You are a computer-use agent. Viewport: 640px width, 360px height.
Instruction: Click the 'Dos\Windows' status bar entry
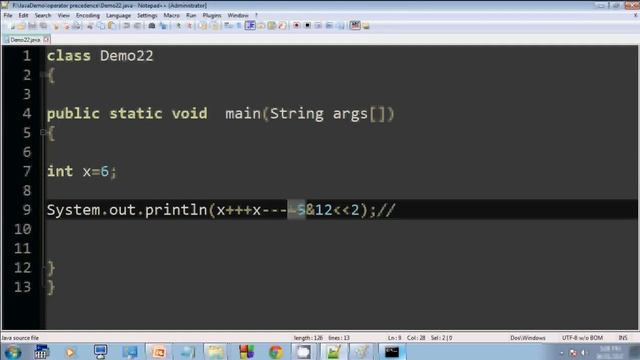(528, 338)
